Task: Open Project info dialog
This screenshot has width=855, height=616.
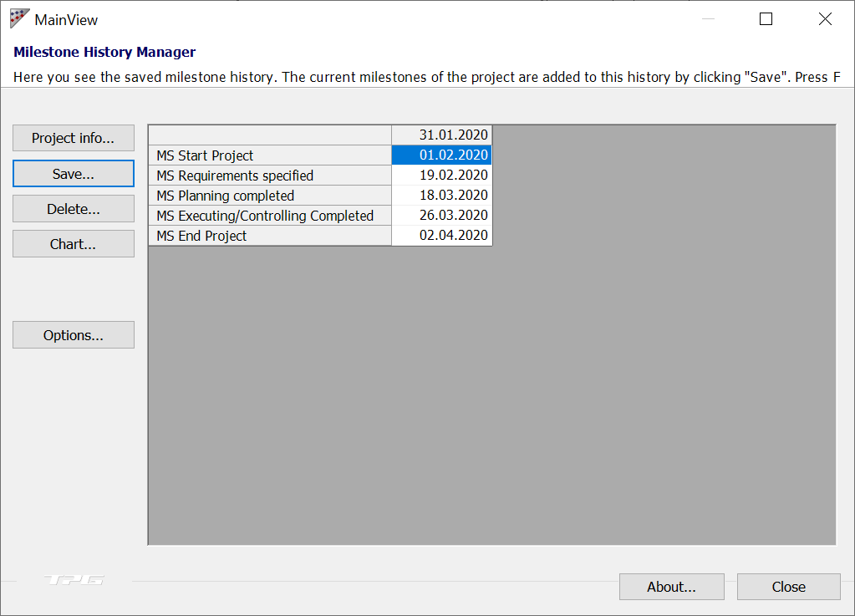Action: pos(73,138)
